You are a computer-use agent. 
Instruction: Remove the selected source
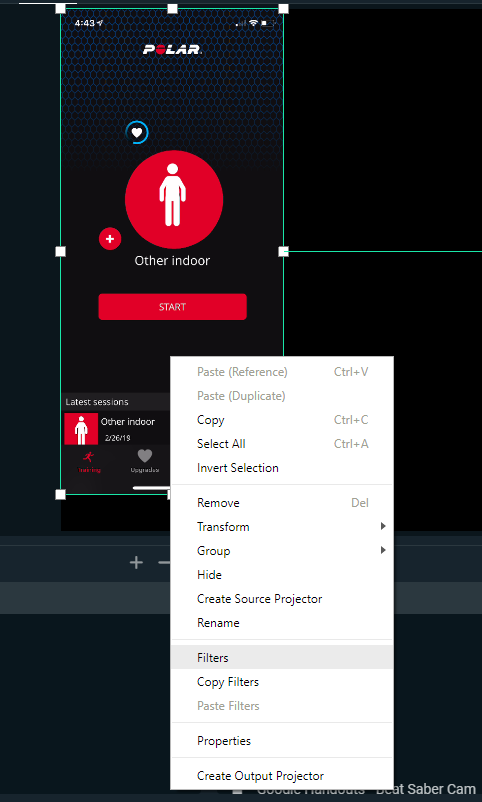click(282, 503)
